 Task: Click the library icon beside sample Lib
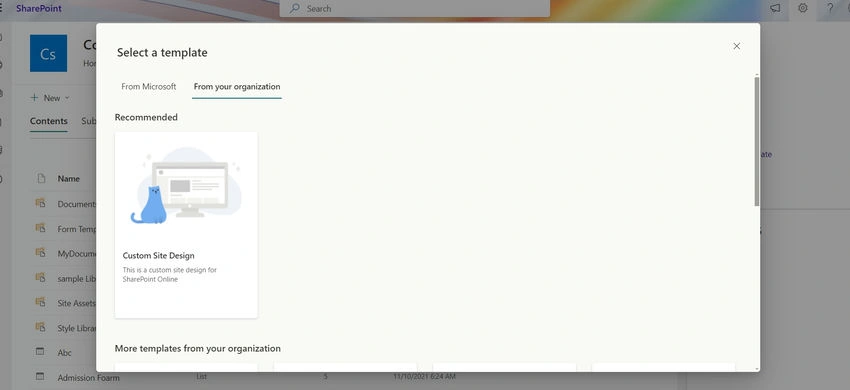[x=40, y=278]
